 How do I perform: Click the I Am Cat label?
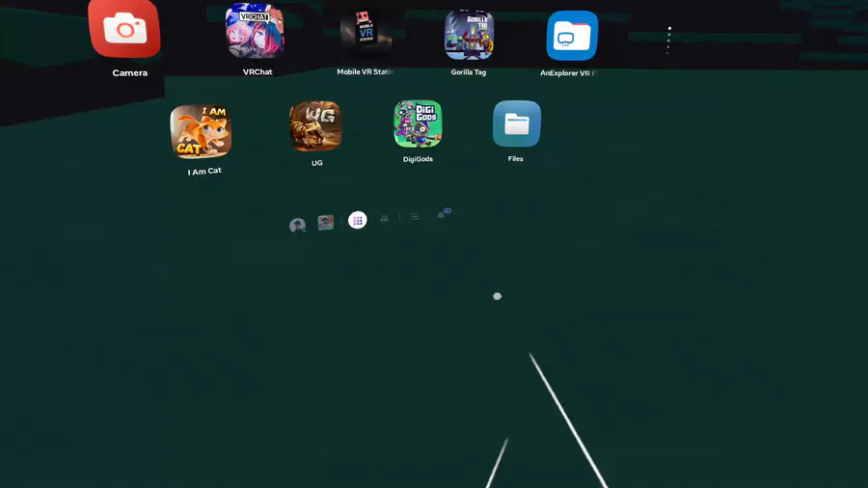[204, 172]
